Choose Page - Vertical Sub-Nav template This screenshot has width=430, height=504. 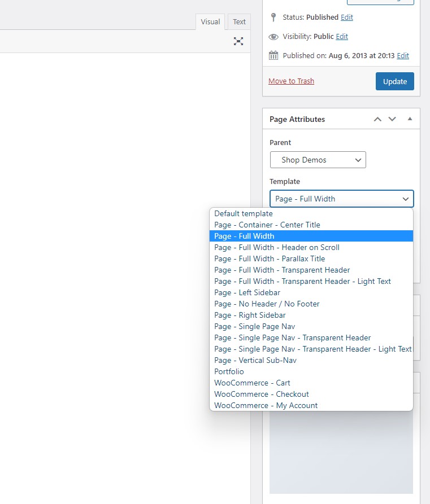click(x=311, y=360)
